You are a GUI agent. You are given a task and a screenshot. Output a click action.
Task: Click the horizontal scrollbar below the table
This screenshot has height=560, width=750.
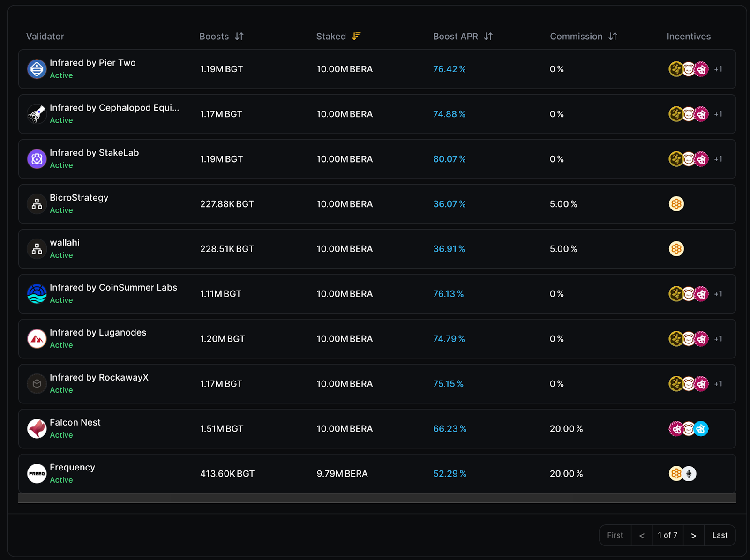pyautogui.click(x=375, y=498)
